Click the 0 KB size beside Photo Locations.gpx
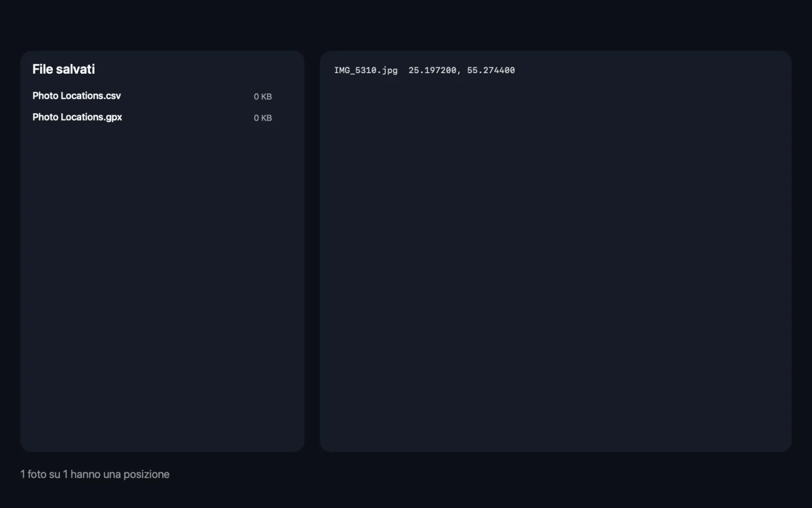 coord(263,118)
